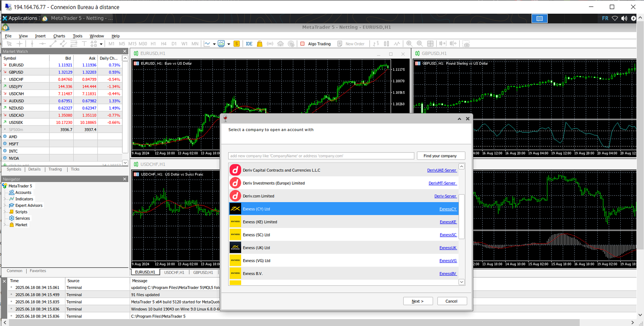Click the signals broadcast icon
This screenshot has height=326, width=644.
click(270, 44)
